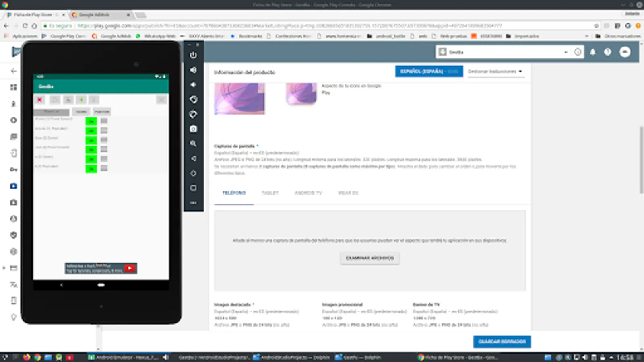Select the Ficha de Play Store browser tab
This screenshot has width=644, height=362.
coord(36,15)
